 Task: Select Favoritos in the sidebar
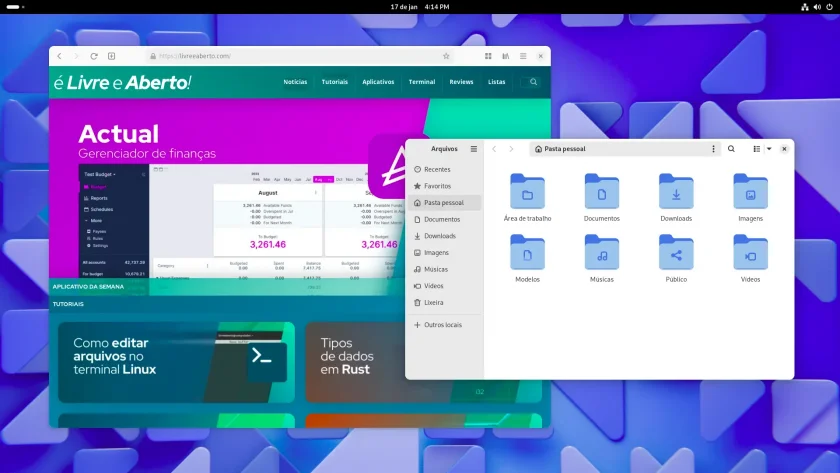click(x=445, y=186)
